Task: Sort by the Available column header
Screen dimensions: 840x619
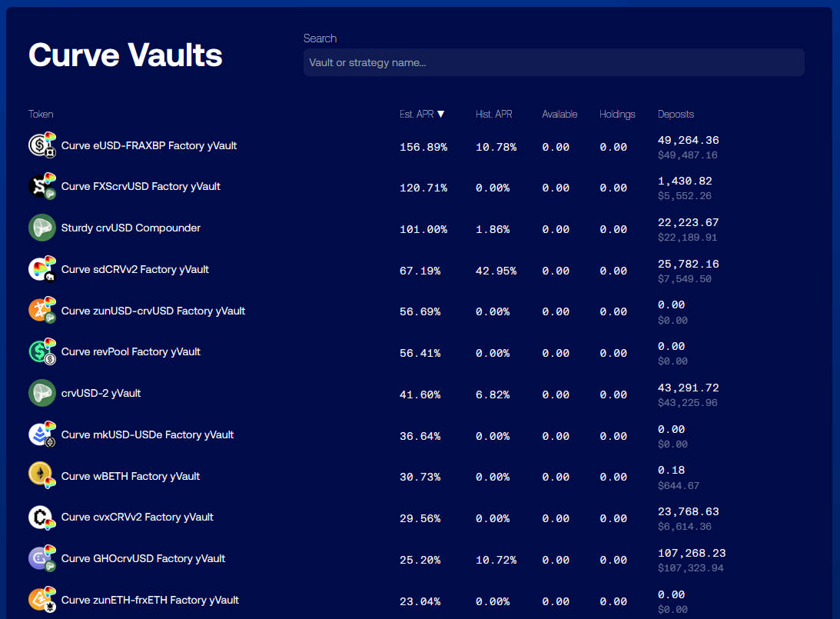Action: tap(559, 115)
